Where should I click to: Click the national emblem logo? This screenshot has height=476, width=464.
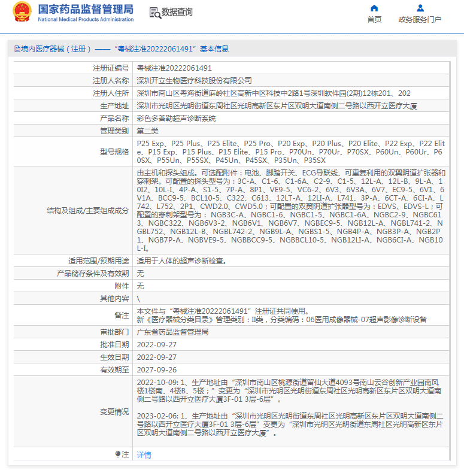click(22, 12)
